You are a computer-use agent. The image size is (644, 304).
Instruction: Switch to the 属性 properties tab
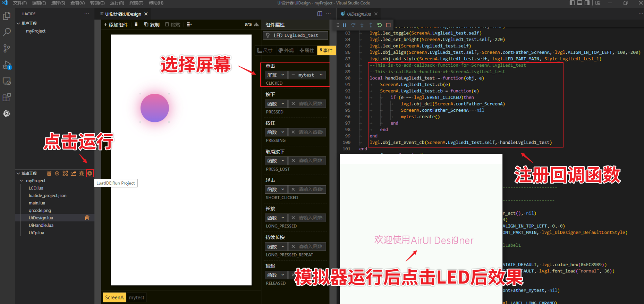click(x=307, y=50)
